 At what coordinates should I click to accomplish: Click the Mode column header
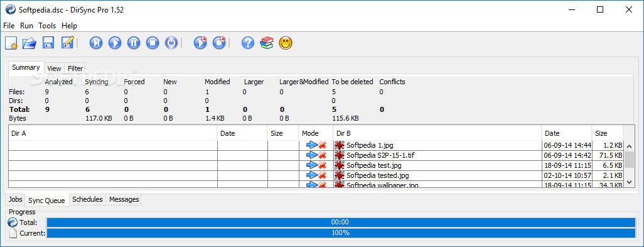316,133
